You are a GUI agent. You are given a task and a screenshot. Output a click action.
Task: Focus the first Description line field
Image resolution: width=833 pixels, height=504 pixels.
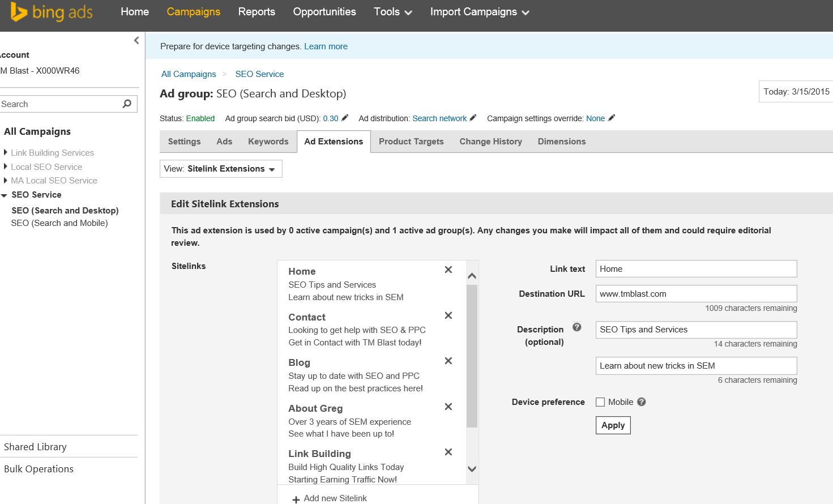click(x=696, y=330)
